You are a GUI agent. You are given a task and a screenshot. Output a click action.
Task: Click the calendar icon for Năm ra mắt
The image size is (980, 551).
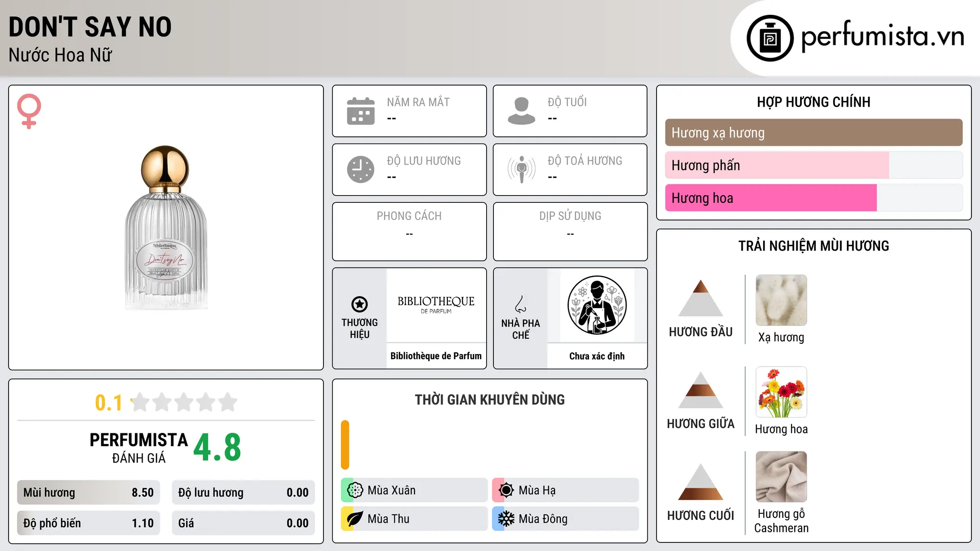(361, 111)
